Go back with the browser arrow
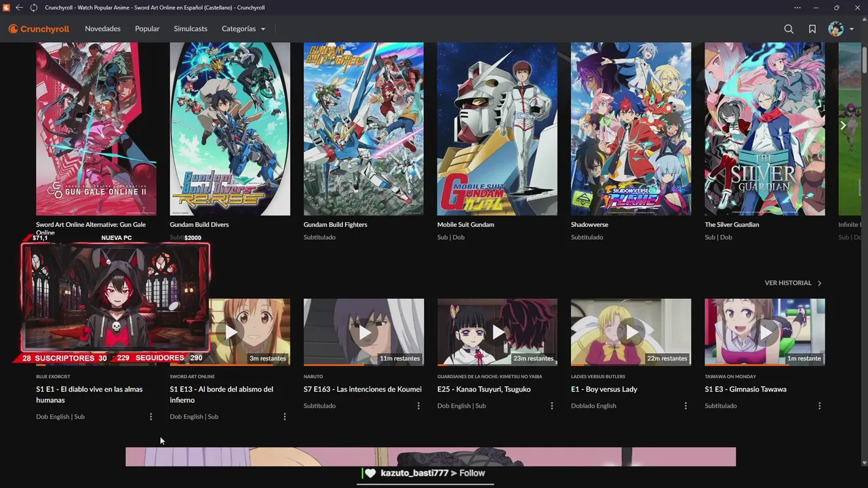This screenshot has width=868, height=488. [19, 7]
